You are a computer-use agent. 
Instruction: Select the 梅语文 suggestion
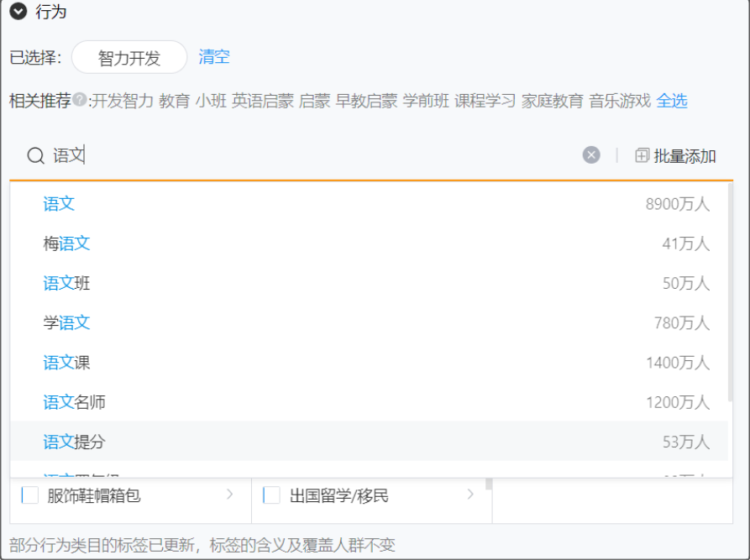[x=66, y=243]
